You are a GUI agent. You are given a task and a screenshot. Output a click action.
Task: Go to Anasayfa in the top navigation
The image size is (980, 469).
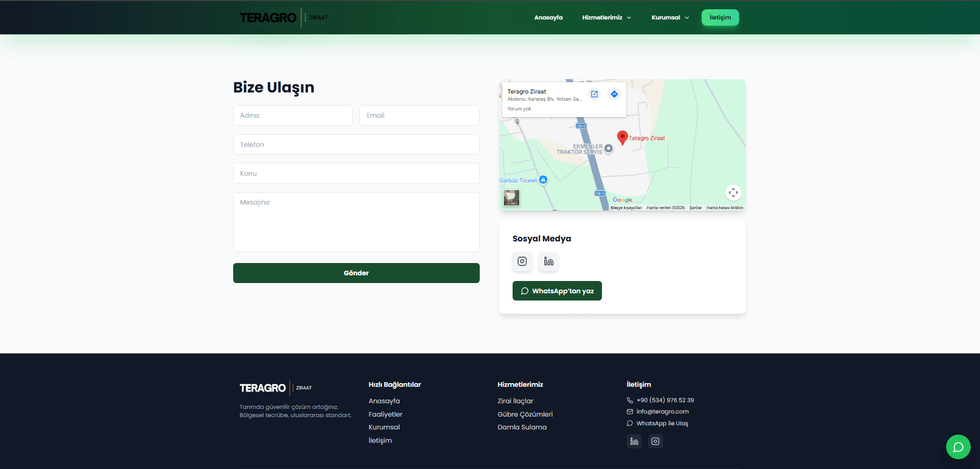[x=549, y=17]
